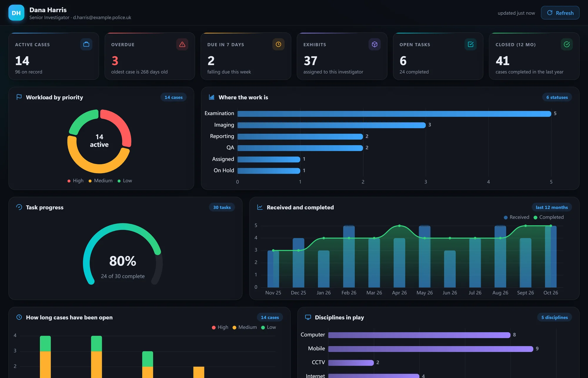Click the flag icon beside Workload by priority
This screenshot has width=588, height=378.
pos(19,97)
